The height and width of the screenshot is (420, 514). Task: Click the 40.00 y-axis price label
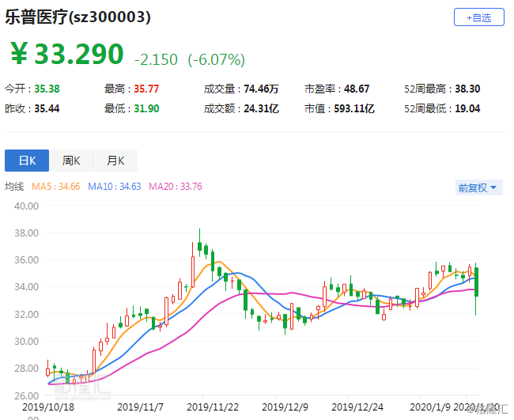tap(26, 206)
